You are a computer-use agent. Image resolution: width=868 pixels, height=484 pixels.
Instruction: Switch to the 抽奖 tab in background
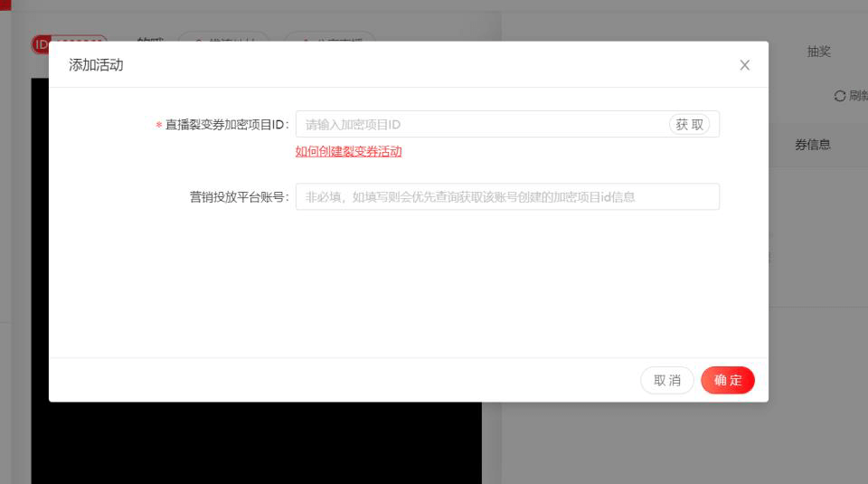(x=819, y=52)
